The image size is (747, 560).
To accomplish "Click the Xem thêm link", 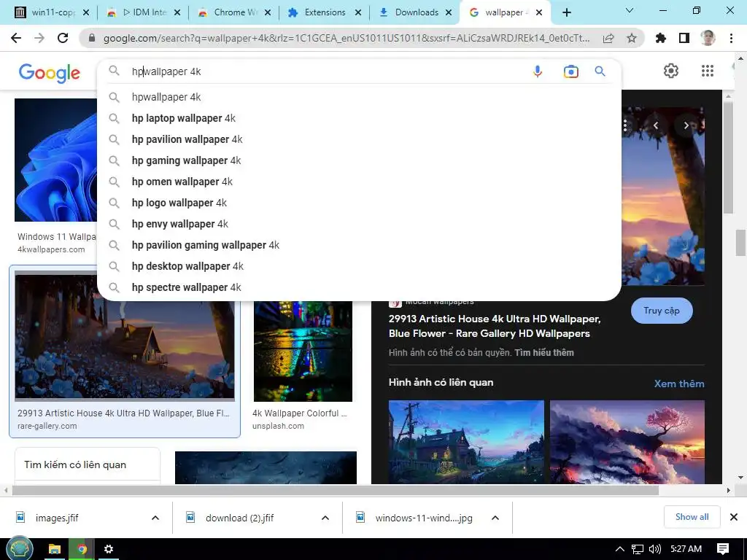I will (679, 384).
